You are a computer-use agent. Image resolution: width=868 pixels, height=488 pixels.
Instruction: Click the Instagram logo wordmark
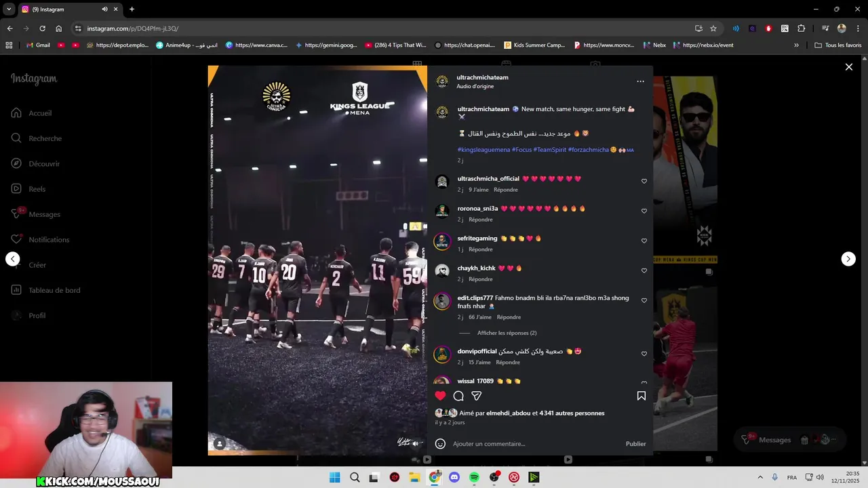[34, 79]
